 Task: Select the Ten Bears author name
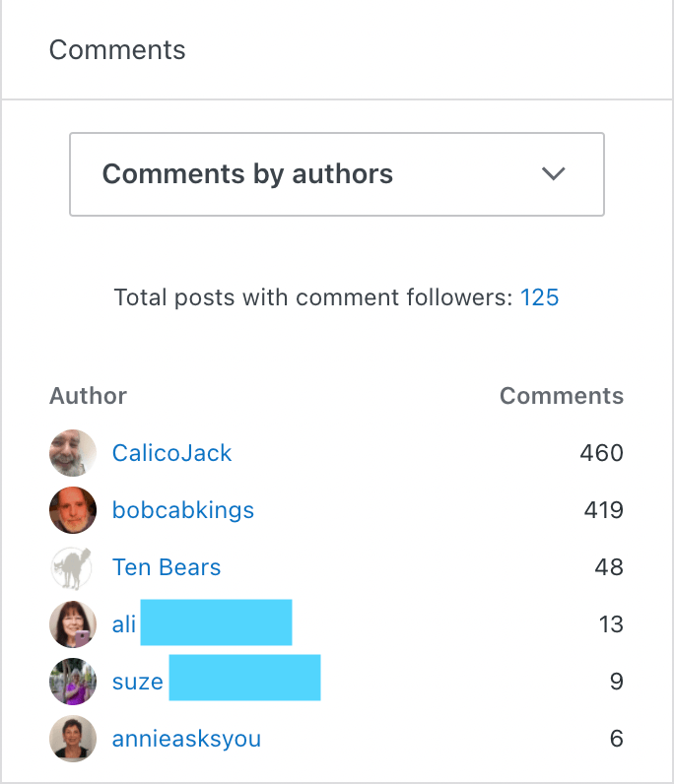(167, 567)
